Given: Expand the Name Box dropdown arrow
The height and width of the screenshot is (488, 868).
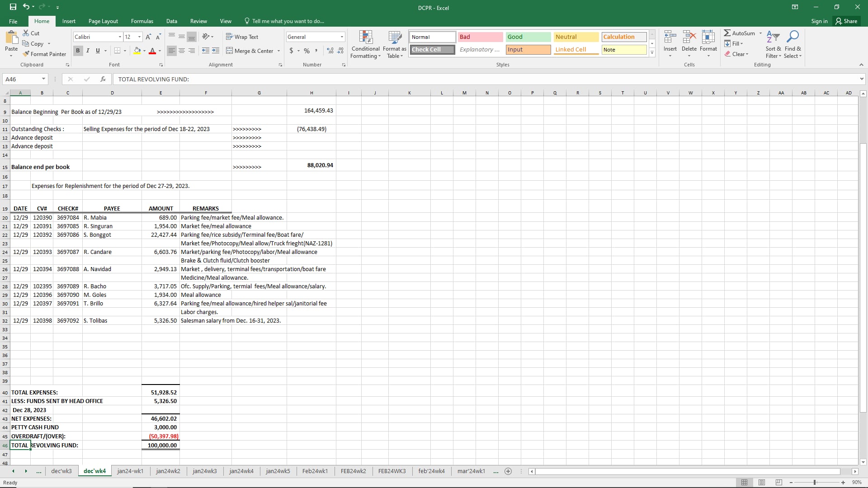Looking at the screenshot, I should click(x=43, y=79).
